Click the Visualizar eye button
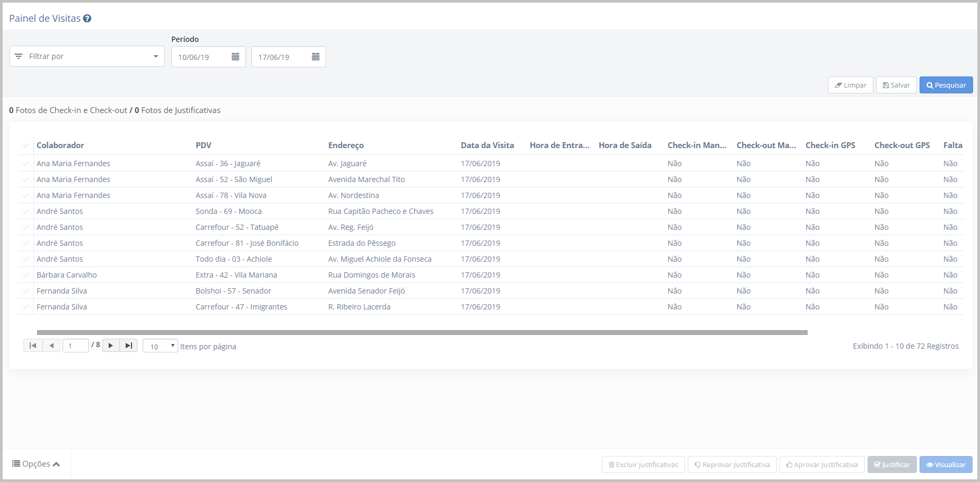The height and width of the screenshot is (482, 980). (x=946, y=464)
